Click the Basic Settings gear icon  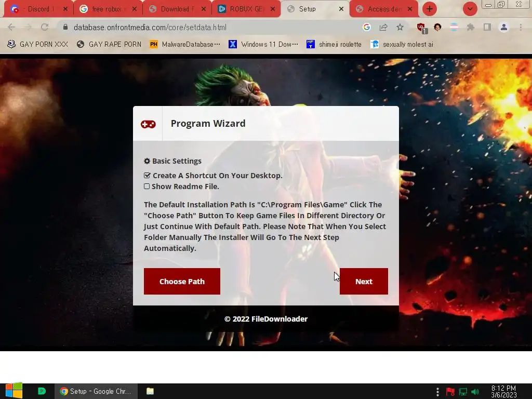(x=147, y=161)
